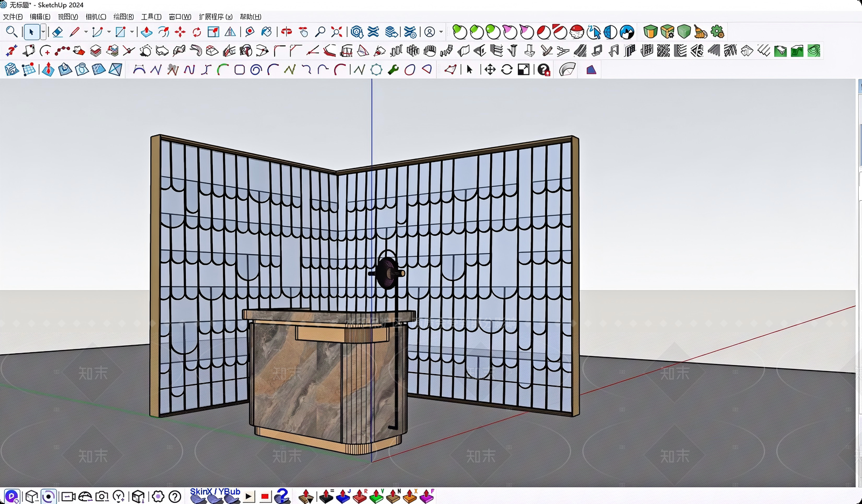Click the green V push-pull arrow icon
Viewport: 862px width, 504px height.
coord(377,496)
